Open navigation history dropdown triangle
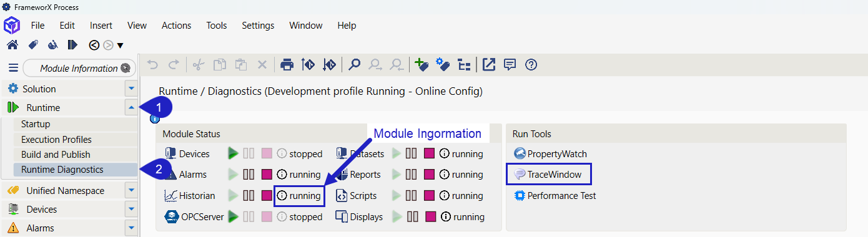This screenshot has width=868, height=237. click(x=120, y=45)
